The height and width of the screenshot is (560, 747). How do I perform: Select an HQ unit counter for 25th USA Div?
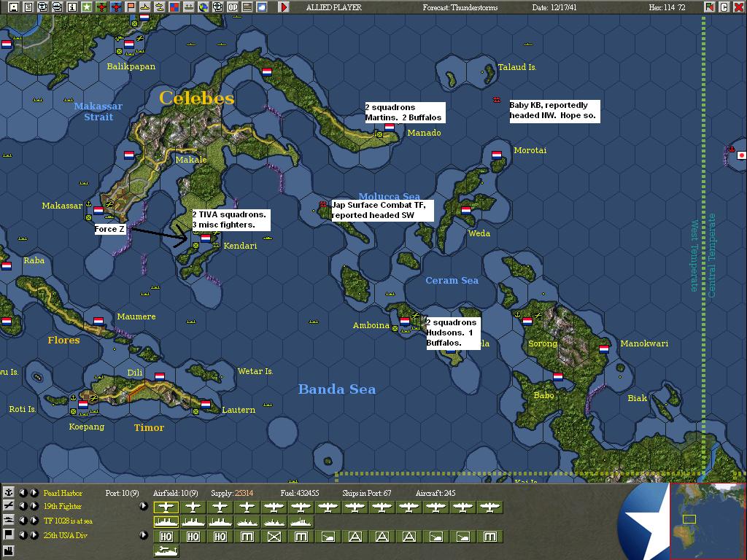click(x=166, y=536)
